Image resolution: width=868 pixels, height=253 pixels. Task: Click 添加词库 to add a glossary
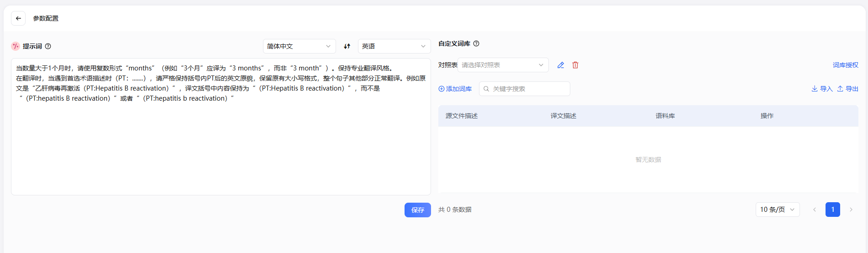click(455, 89)
